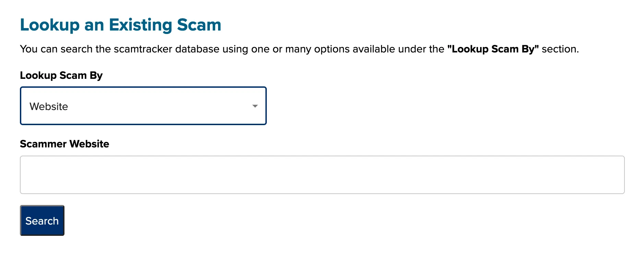The height and width of the screenshot is (266, 644).
Task: Click the Website text inside the dropdown
Action: [x=49, y=106]
